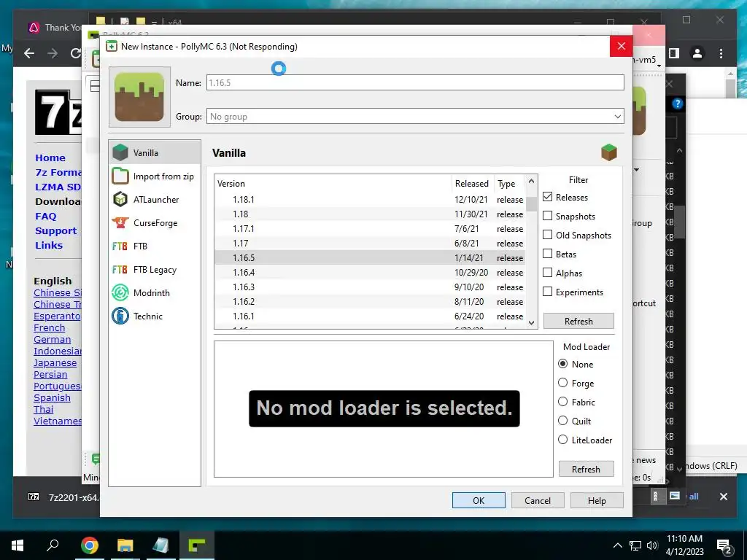Image resolution: width=747 pixels, height=560 pixels.
Task: Click the Chrome profile avatar icon
Action: [697, 53]
